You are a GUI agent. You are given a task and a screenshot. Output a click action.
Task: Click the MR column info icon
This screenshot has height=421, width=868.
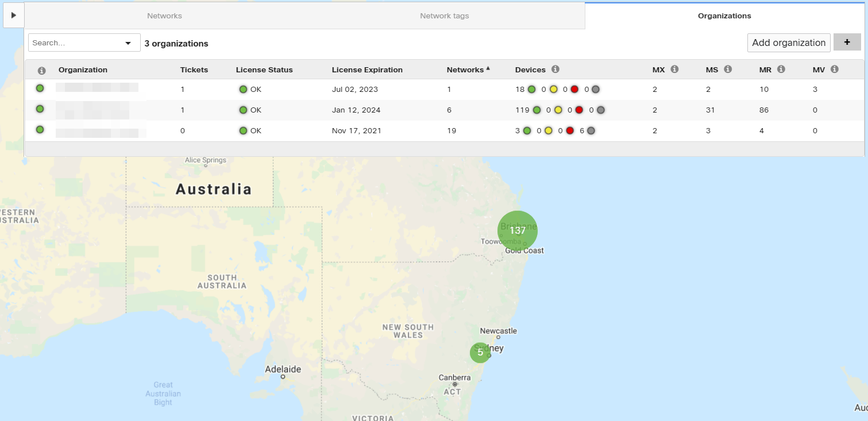point(780,69)
